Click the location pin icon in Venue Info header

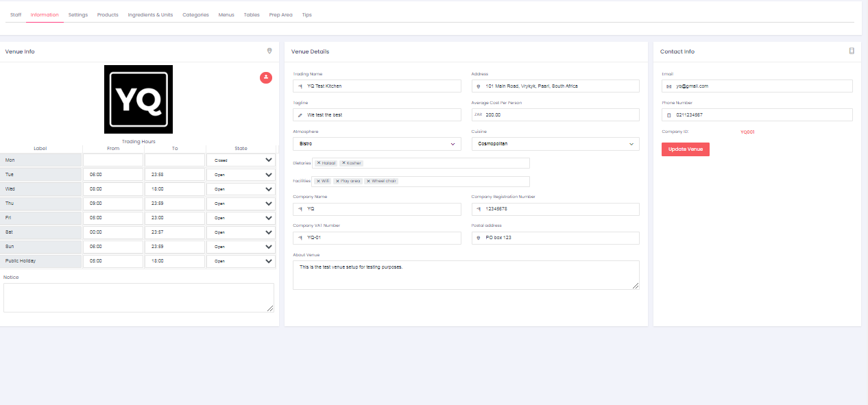click(x=269, y=51)
